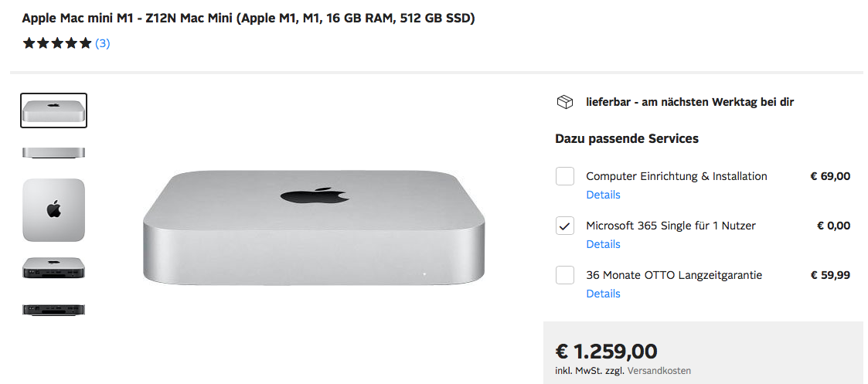Click the delivery package box icon
Viewport: 868px width, 384px height.
565,102
